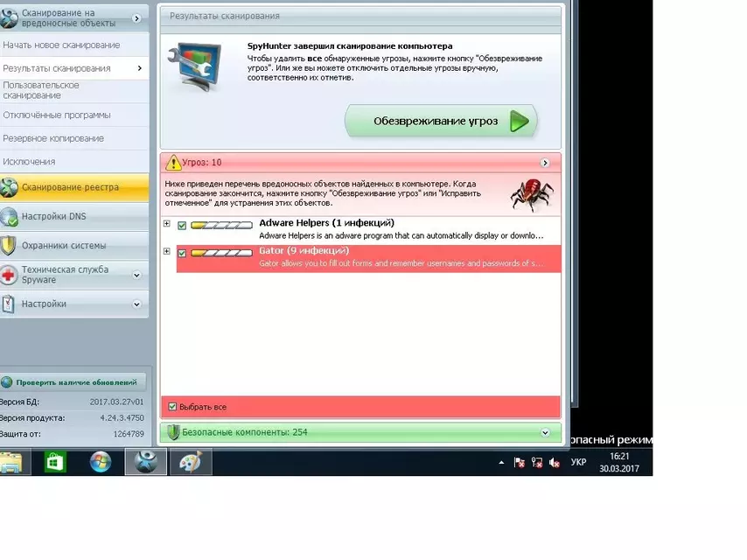Open File Explorer from taskbar
Viewport: 747px width, 560px height.
pos(11,462)
